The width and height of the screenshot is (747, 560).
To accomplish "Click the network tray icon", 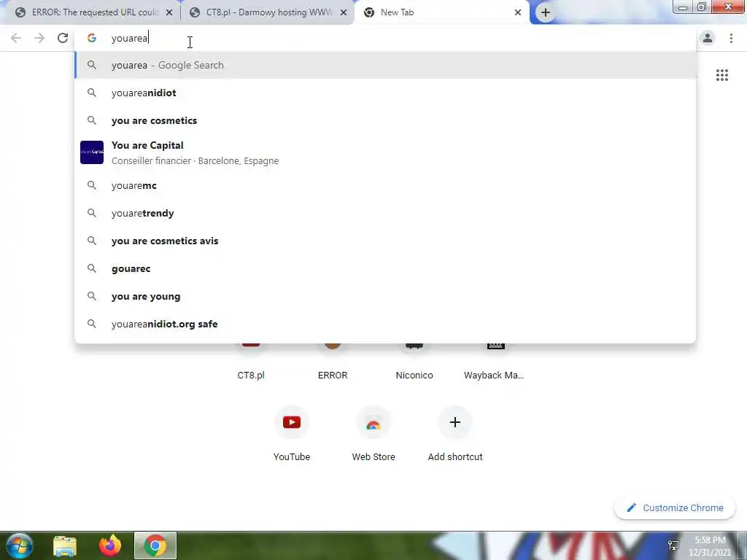I will tap(673, 545).
